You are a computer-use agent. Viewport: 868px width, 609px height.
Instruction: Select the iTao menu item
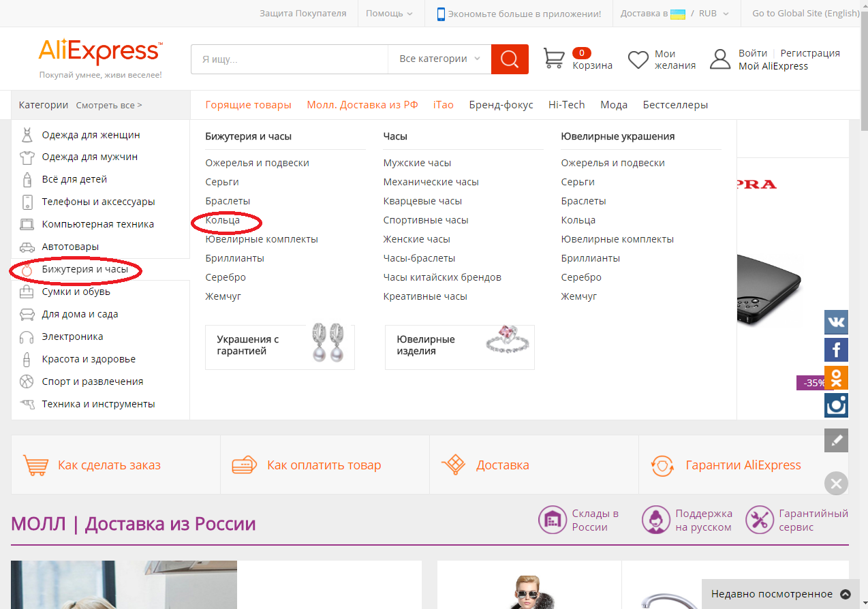pyautogui.click(x=444, y=105)
